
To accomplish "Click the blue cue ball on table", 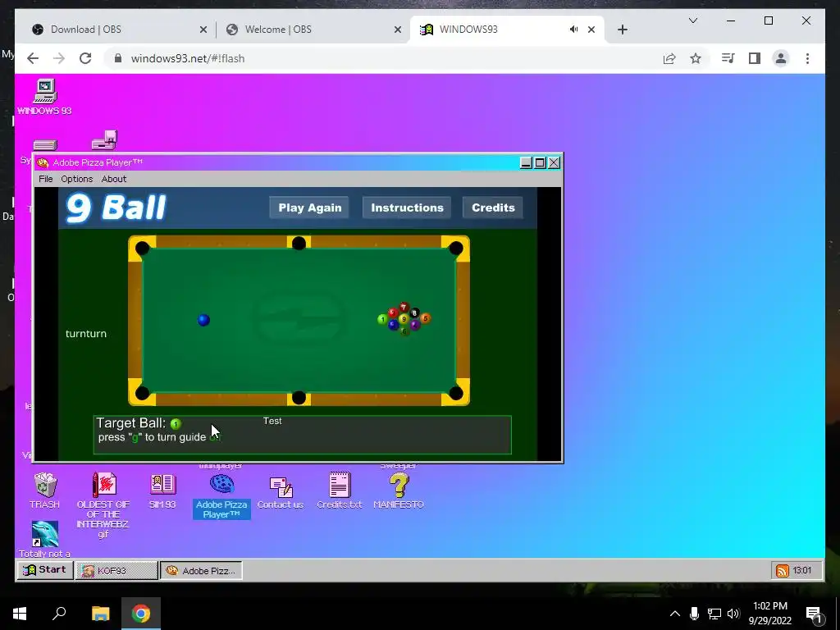I will pyautogui.click(x=203, y=320).
